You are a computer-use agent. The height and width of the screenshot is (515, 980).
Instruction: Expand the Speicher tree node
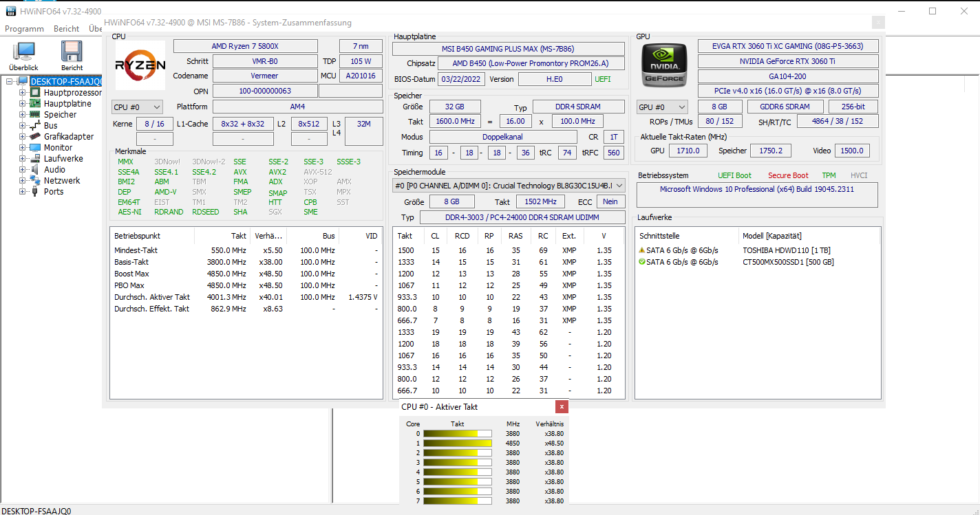click(x=23, y=115)
